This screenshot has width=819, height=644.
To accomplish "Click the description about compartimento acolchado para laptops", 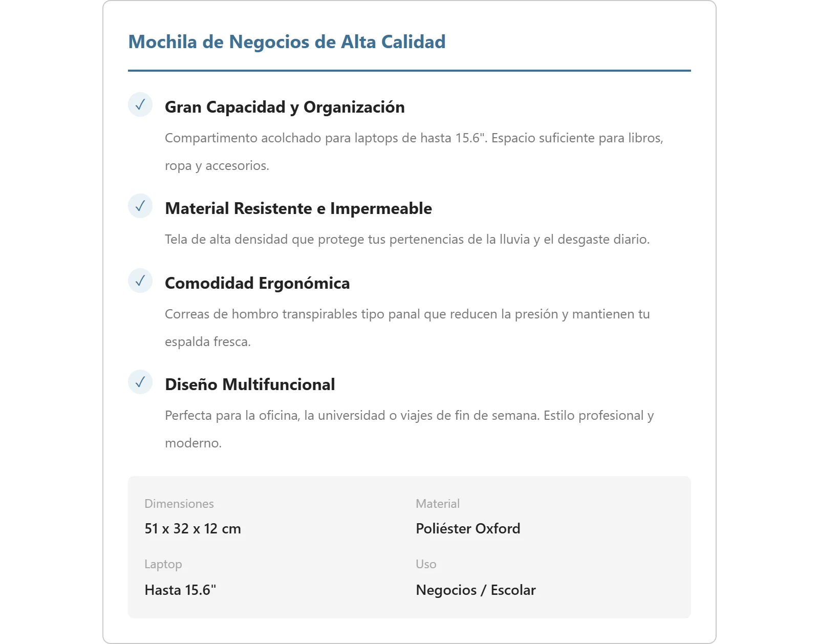I will point(414,152).
